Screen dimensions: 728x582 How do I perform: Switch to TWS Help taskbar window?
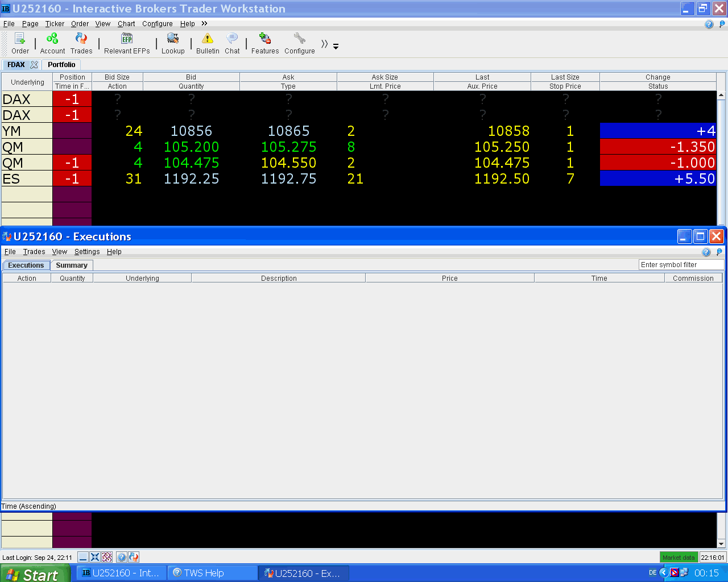pyautogui.click(x=213, y=573)
